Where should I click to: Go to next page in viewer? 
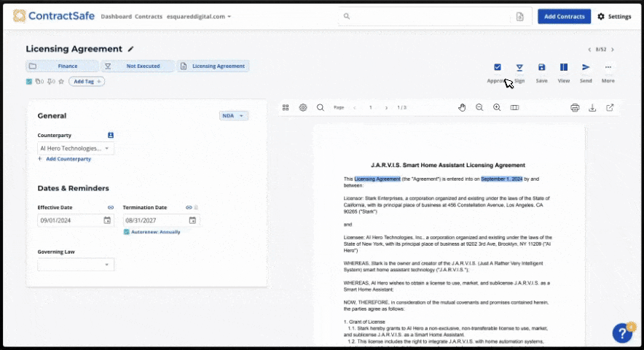click(386, 108)
